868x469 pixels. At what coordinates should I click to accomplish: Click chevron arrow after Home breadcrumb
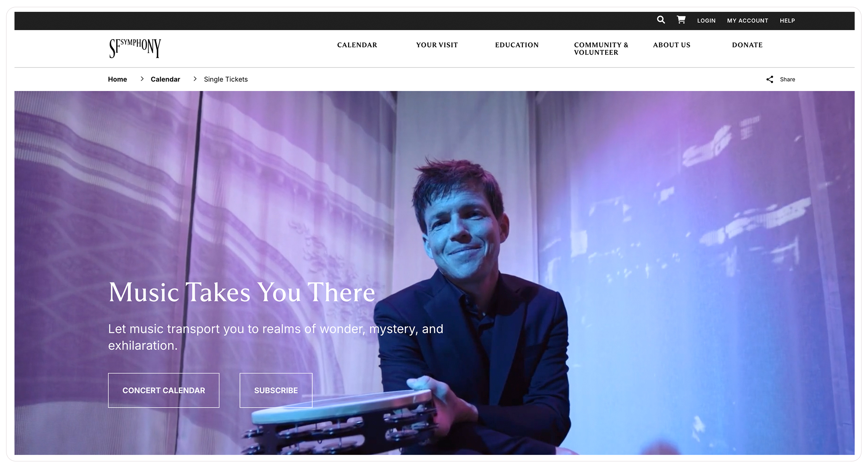click(142, 79)
